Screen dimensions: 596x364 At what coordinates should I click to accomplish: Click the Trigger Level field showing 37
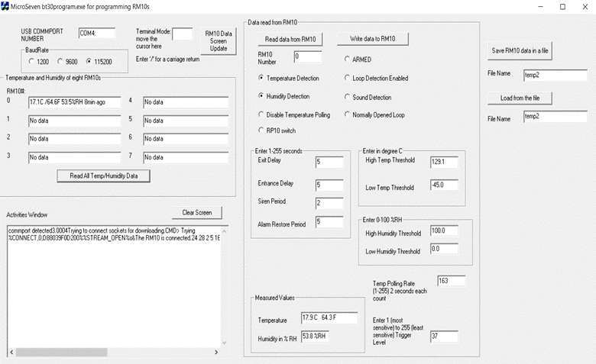pyautogui.click(x=444, y=337)
